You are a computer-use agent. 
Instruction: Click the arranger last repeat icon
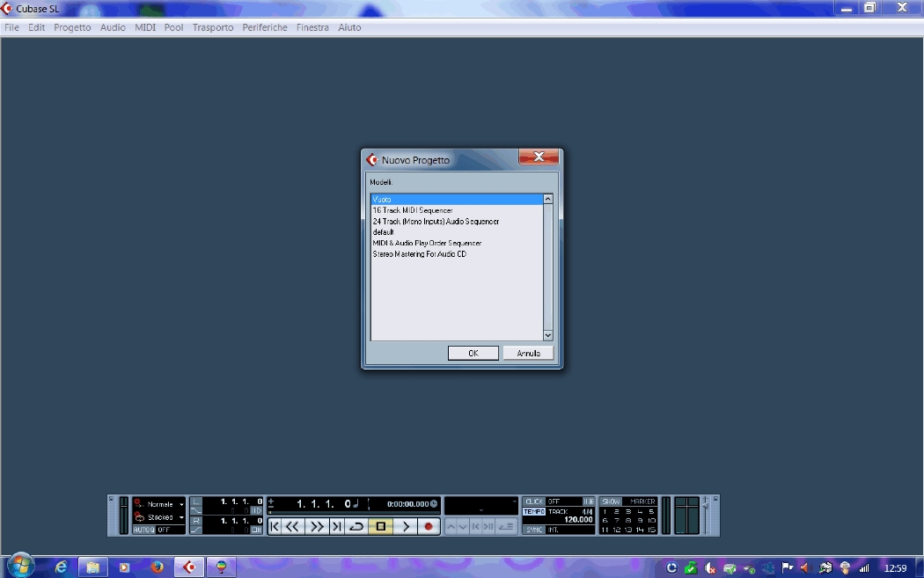click(x=488, y=526)
